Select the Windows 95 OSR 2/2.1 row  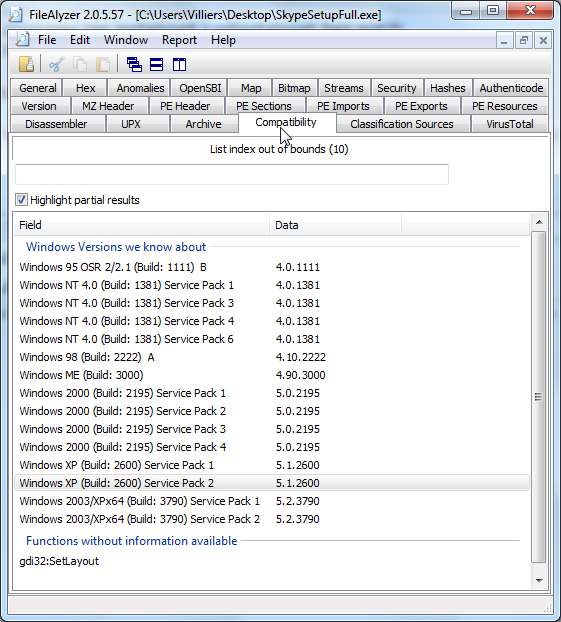272,267
